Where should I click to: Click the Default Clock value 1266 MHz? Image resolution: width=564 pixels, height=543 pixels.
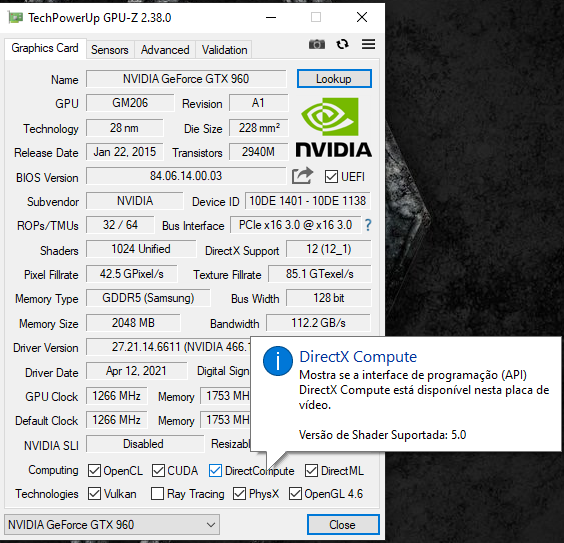(117, 420)
